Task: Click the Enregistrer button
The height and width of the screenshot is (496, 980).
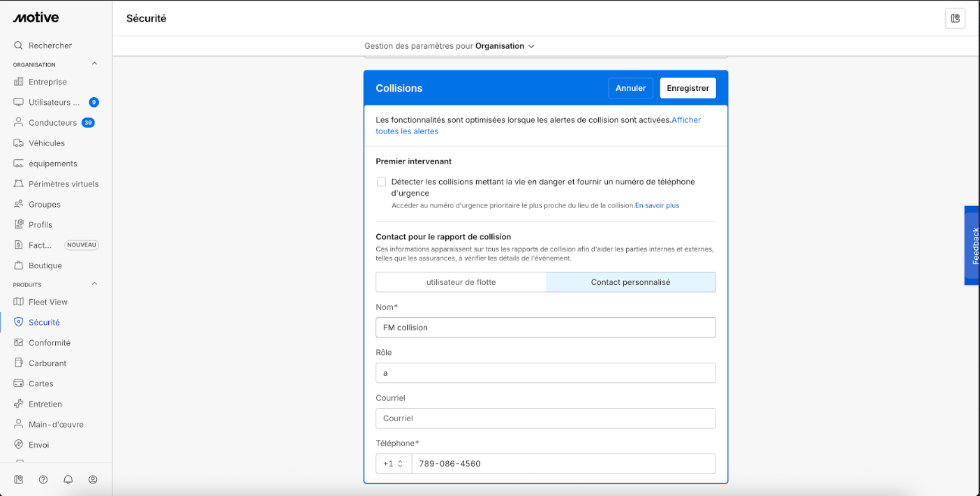Action: pos(688,88)
